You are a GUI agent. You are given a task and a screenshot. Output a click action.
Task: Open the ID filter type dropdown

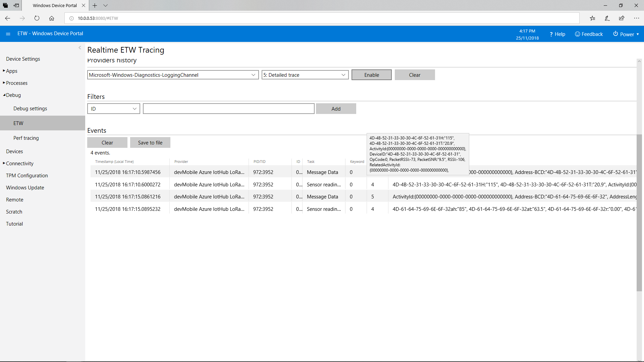[113, 109]
